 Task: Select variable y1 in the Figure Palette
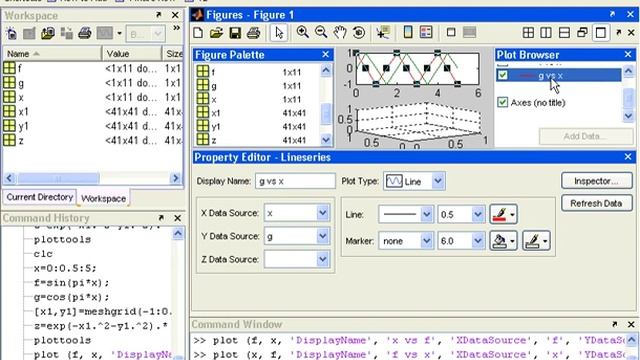pos(258,126)
